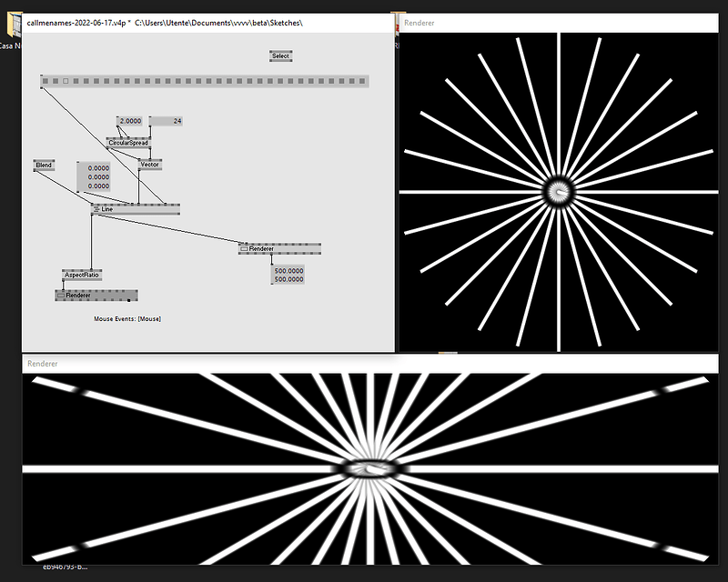Click the value box showing 24
Screen dimensions: 728x582
click(x=166, y=121)
